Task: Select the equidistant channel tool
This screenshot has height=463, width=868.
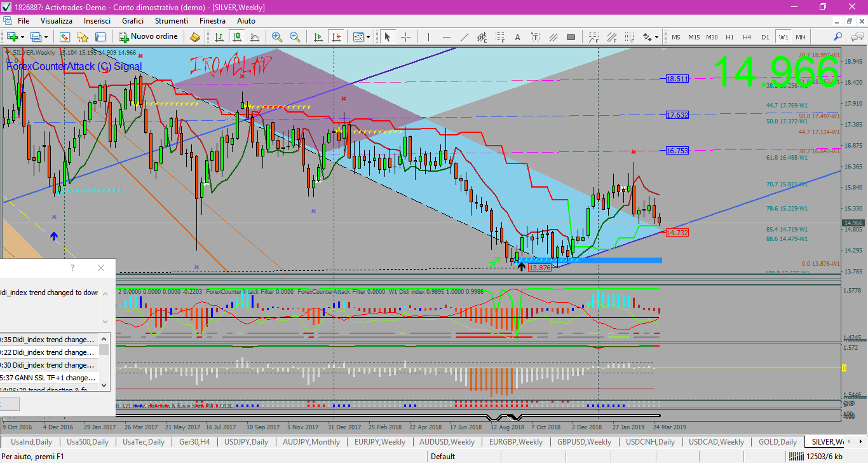Action: [x=482, y=37]
